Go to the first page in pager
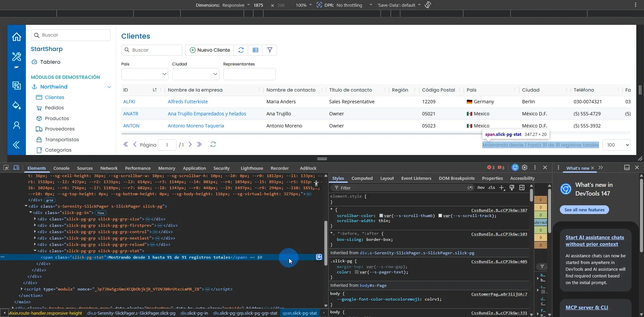Image resolution: width=644 pixels, height=317 pixels. point(125,144)
